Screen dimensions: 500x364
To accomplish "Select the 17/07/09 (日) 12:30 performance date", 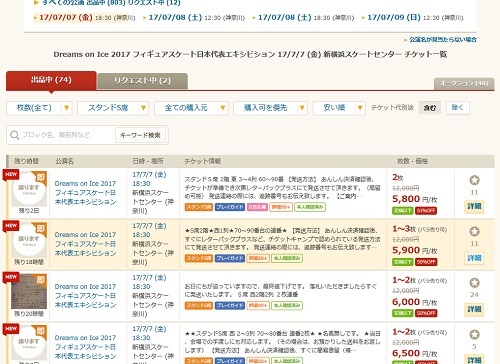I will [413, 17].
